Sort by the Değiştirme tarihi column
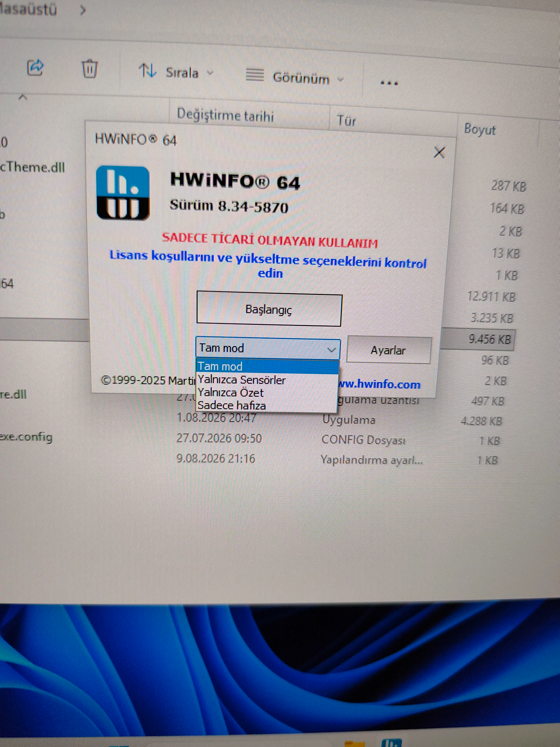The image size is (560, 747). pyautogui.click(x=225, y=115)
